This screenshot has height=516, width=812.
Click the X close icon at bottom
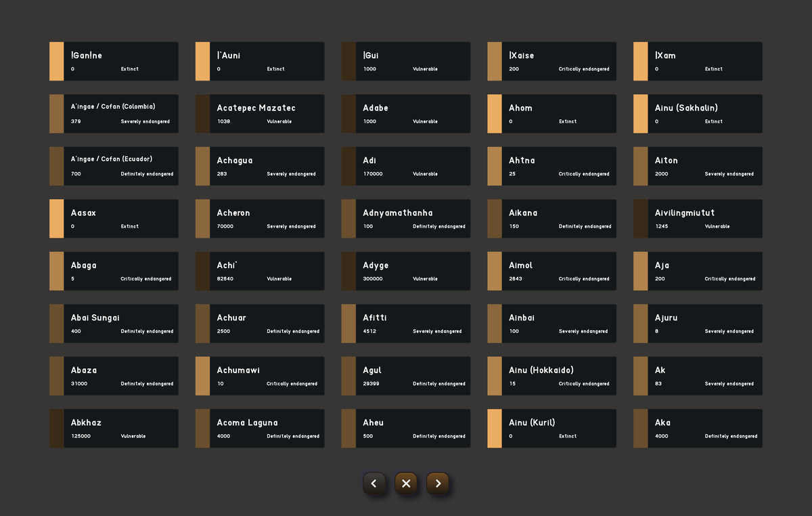click(406, 483)
